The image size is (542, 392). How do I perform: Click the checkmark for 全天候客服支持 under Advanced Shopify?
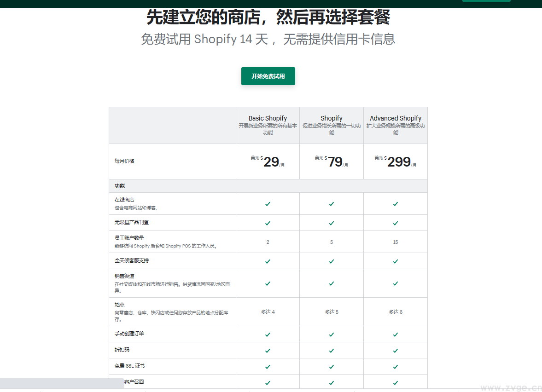coord(395,260)
